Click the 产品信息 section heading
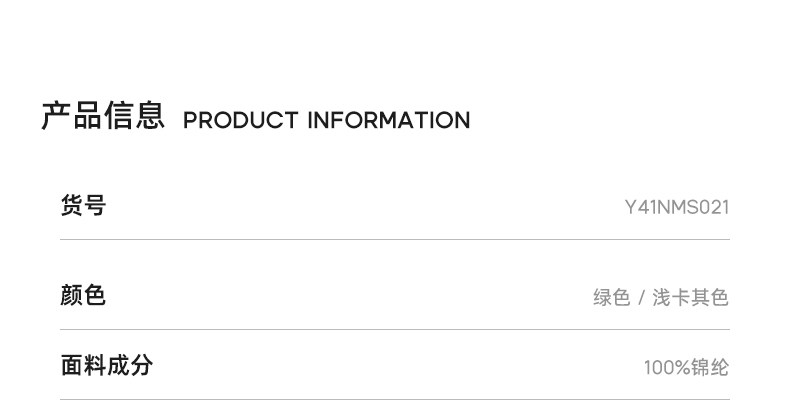Viewport: 790px width, 404px height. pyautogui.click(x=103, y=116)
